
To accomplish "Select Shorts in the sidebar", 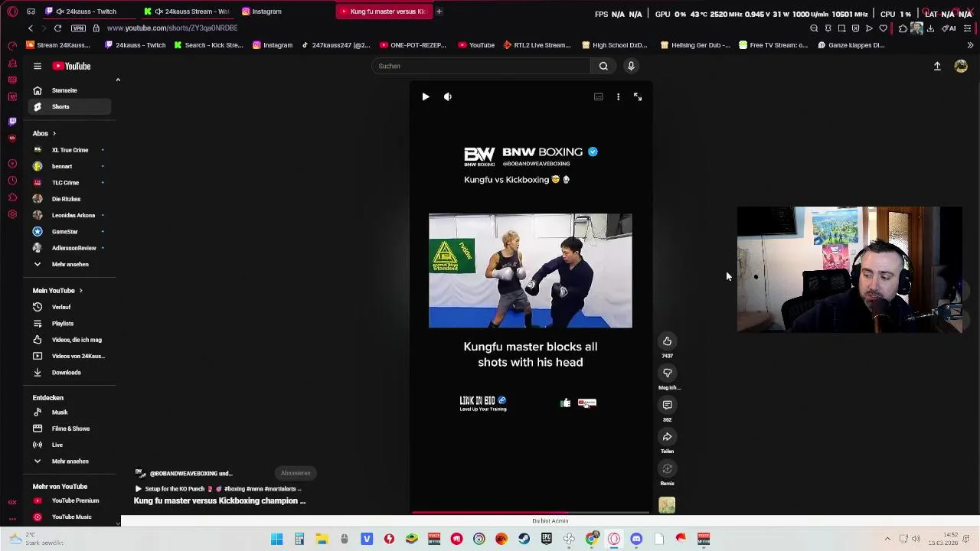I will [70, 106].
